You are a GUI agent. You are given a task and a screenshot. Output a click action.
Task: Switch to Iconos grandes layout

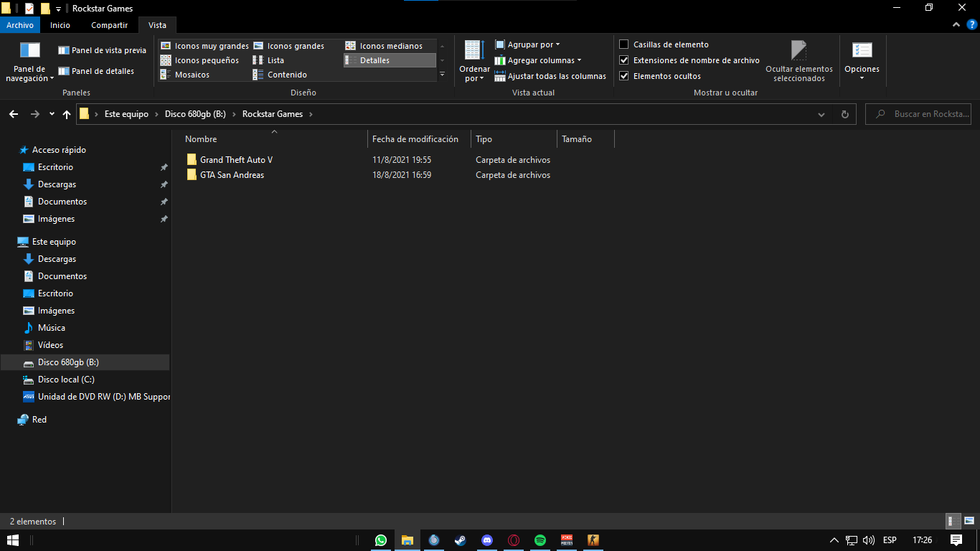(x=288, y=46)
